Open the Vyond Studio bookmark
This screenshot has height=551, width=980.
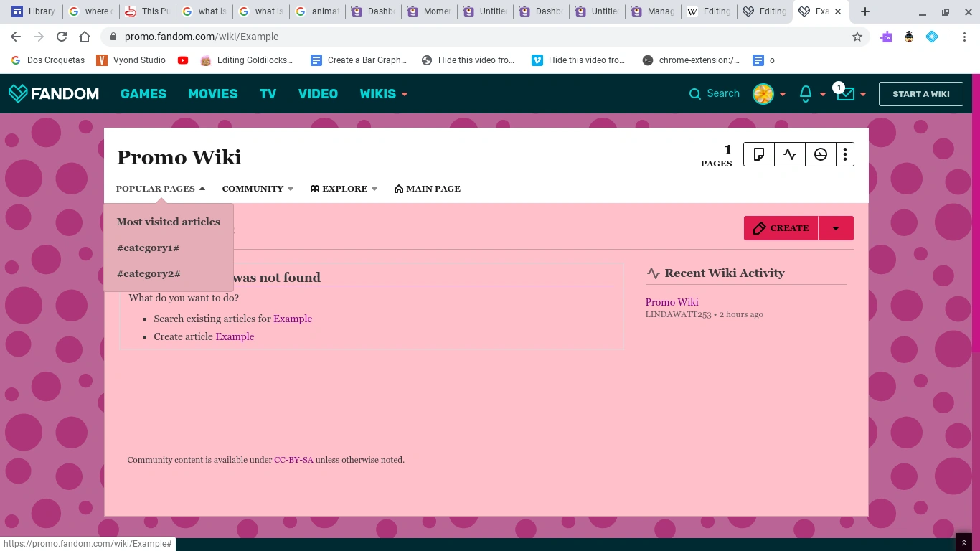(131, 60)
